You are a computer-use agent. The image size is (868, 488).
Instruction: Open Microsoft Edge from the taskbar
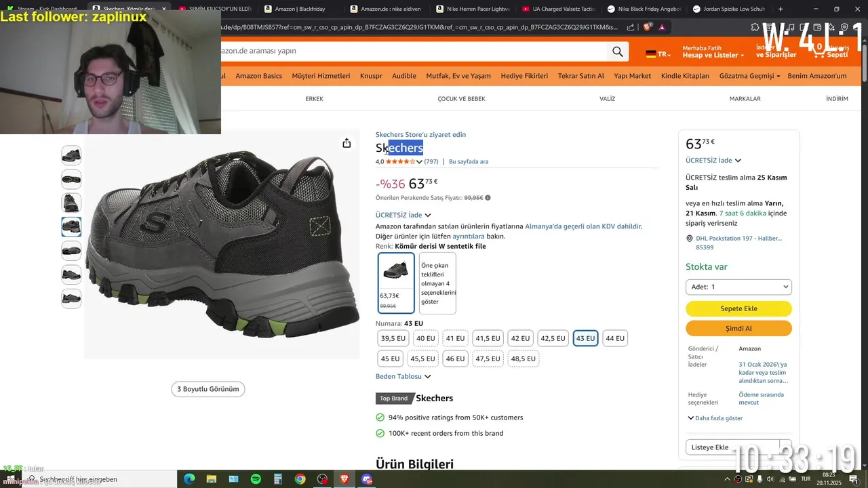click(x=189, y=479)
